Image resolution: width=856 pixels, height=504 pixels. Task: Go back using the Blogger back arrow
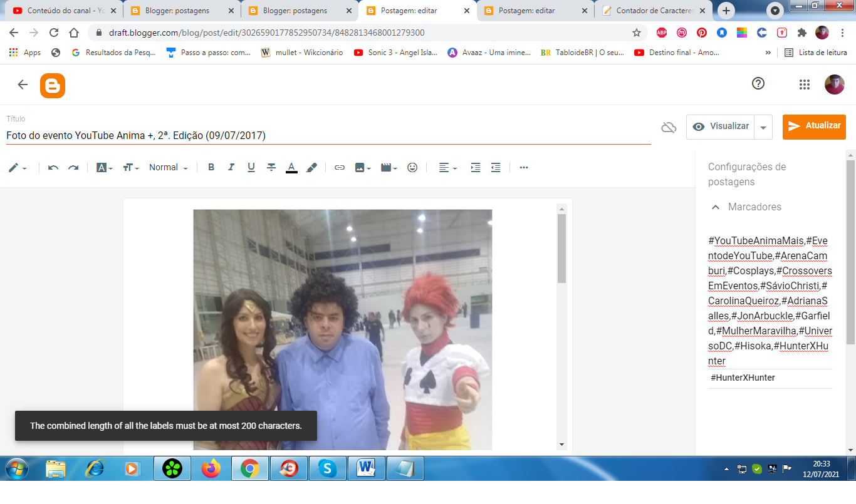(23, 85)
